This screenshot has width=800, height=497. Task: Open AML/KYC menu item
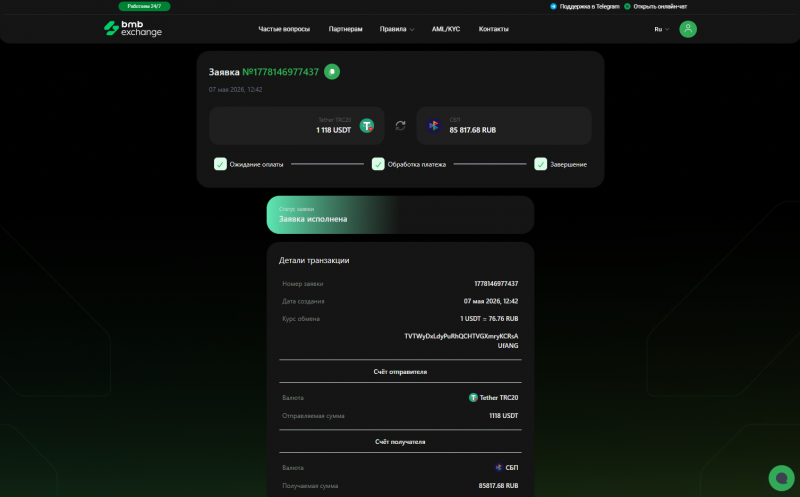pyautogui.click(x=446, y=29)
